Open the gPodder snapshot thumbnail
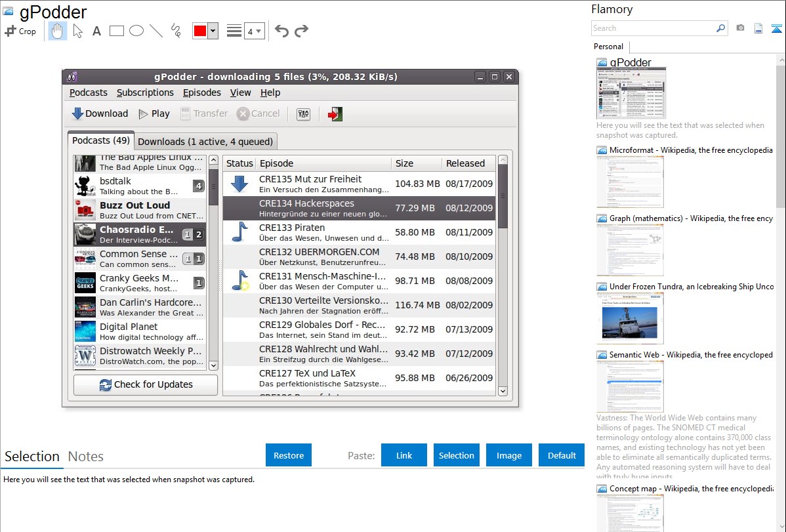 point(631,94)
